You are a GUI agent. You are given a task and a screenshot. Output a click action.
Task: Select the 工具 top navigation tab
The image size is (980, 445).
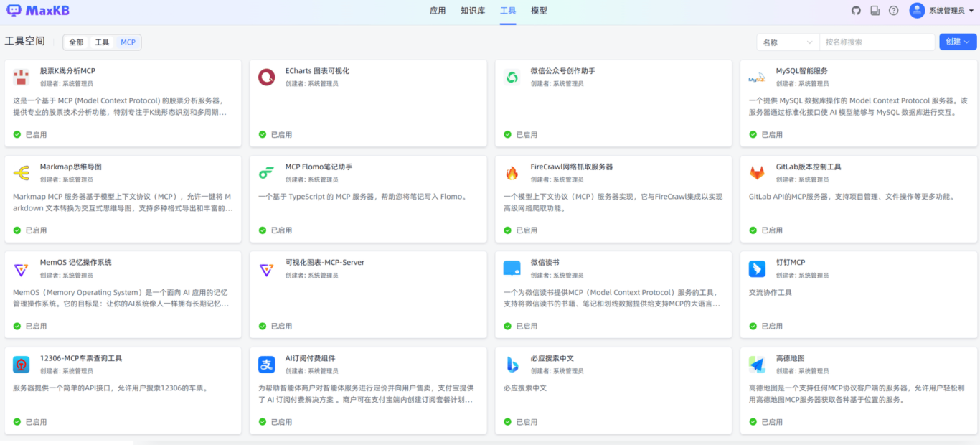pyautogui.click(x=508, y=11)
